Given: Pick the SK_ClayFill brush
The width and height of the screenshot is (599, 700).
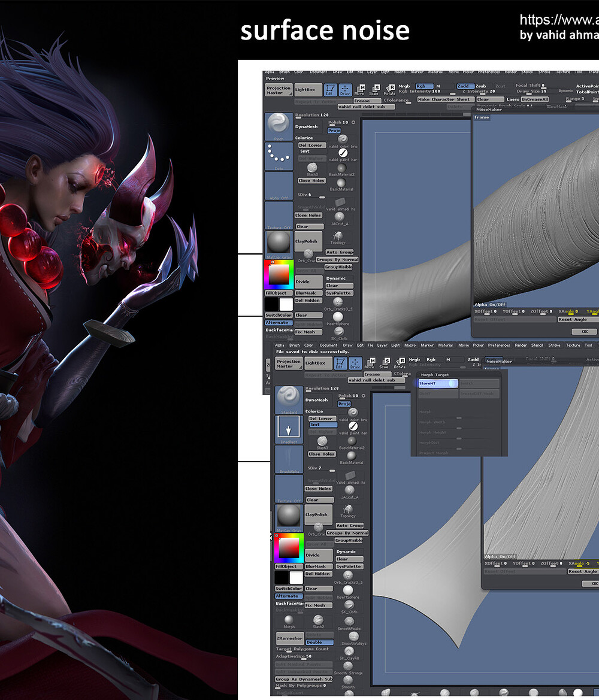Looking at the screenshot, I should click(349, 653).
